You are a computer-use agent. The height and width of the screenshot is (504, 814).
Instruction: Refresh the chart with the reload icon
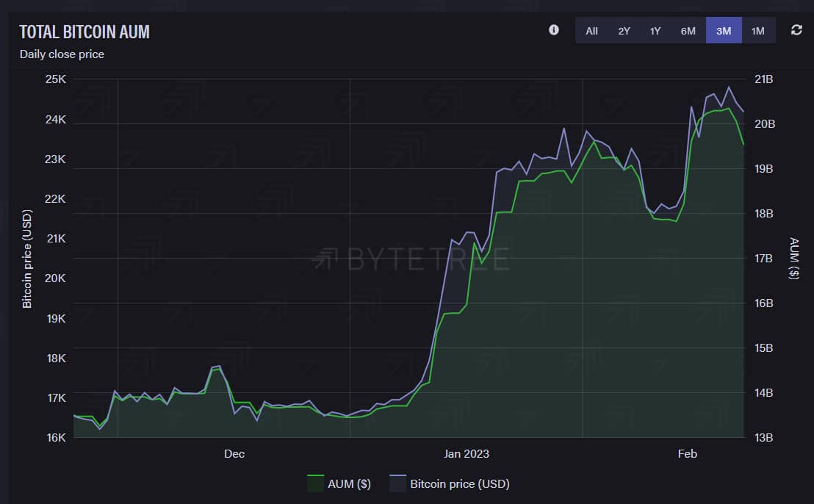click(796, 30)
